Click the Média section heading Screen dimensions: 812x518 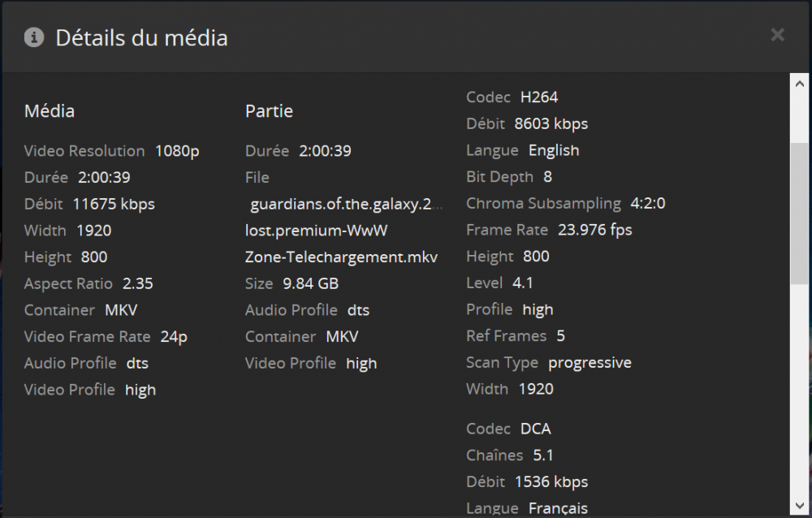click(50, 111)
